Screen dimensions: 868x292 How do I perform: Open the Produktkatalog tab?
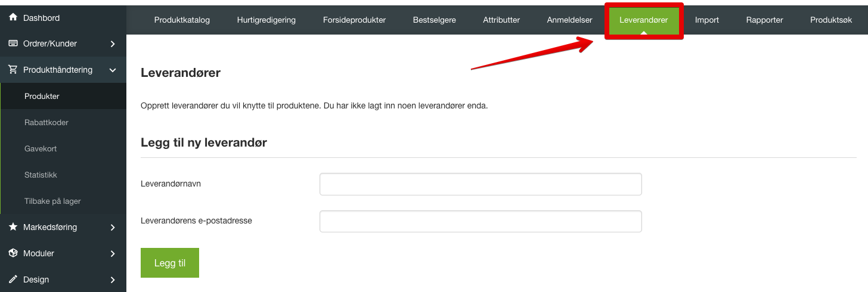[x=182, y=20]
